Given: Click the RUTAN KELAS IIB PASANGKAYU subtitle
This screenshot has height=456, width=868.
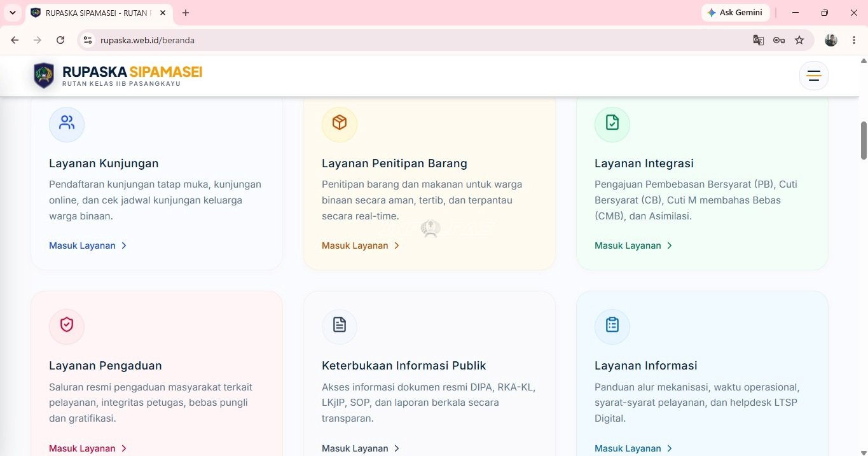Looking at the screenshot, I should [x=121, y=84].
